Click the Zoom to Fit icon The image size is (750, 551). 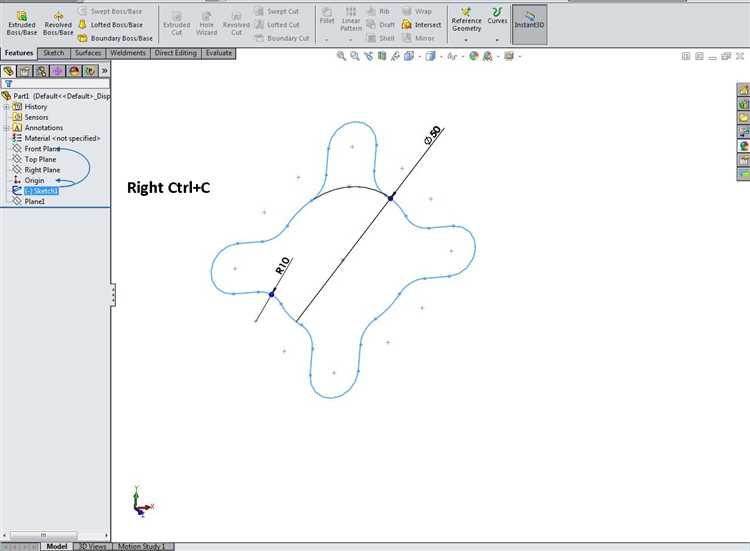(x=341, y=56)
